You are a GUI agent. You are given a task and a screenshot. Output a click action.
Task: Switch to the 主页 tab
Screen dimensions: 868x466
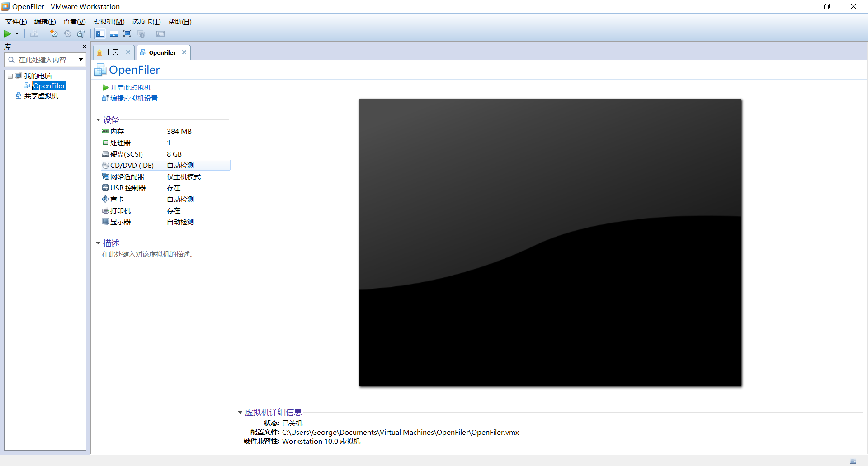pyautogui.click(x=112, y=52)
